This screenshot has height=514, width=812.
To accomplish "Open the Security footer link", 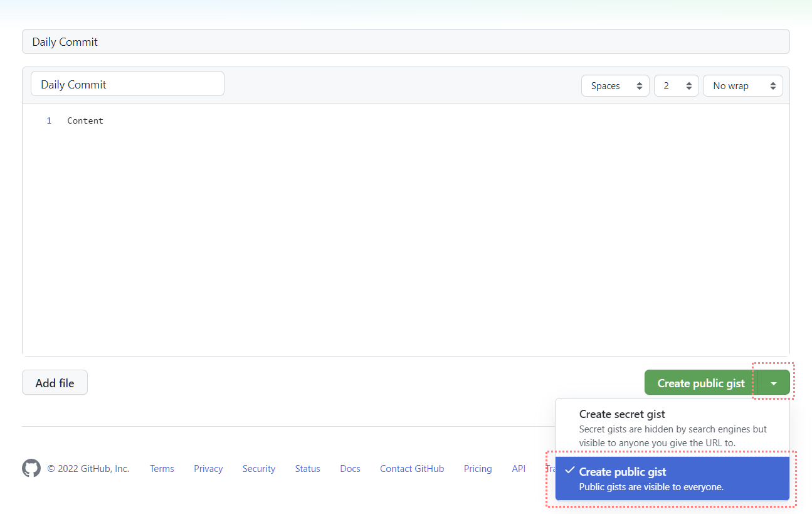I will click(259, 469).
